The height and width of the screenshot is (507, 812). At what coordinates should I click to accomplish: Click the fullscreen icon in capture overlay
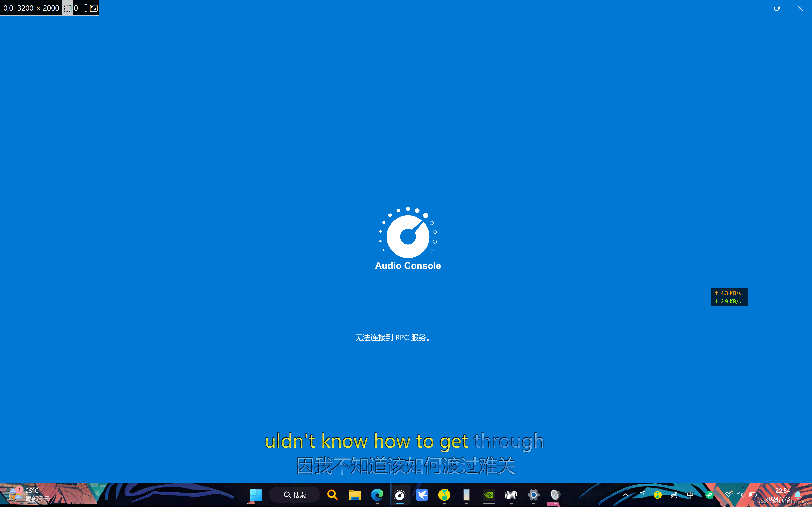coord(94,8)
